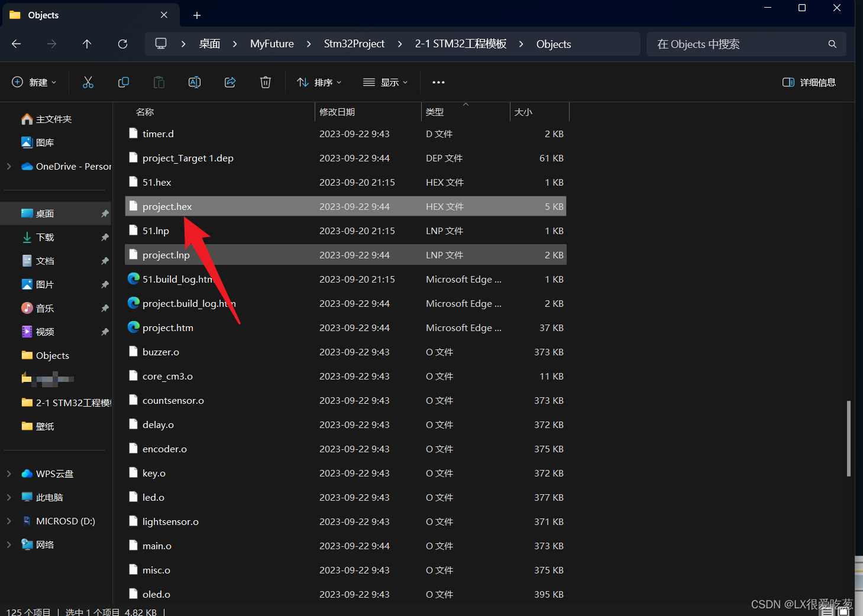Expand the MICROSD (D:) tree node
The height and width of the screenshot is (616, 863).
click(9, 521)
